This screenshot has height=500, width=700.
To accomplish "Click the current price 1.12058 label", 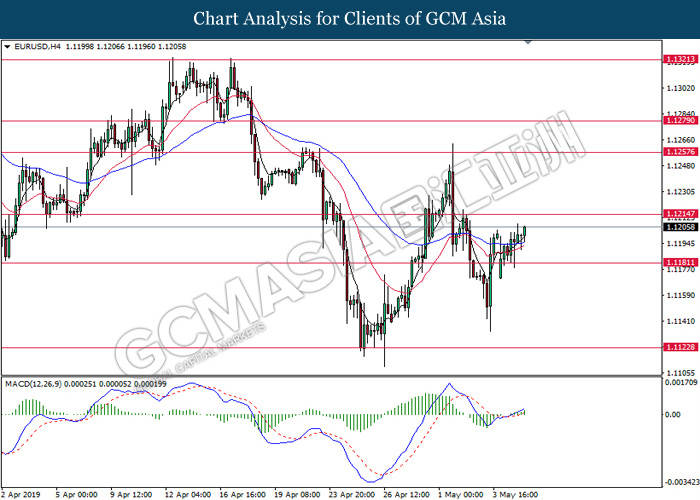I will click(x=680, y=227).
